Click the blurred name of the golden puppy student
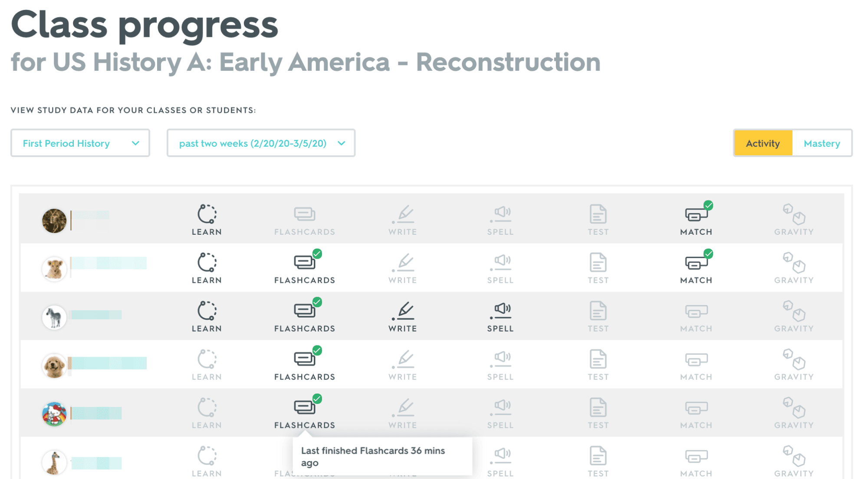Screen dimensions: 868x479 [x=109, y=363]
